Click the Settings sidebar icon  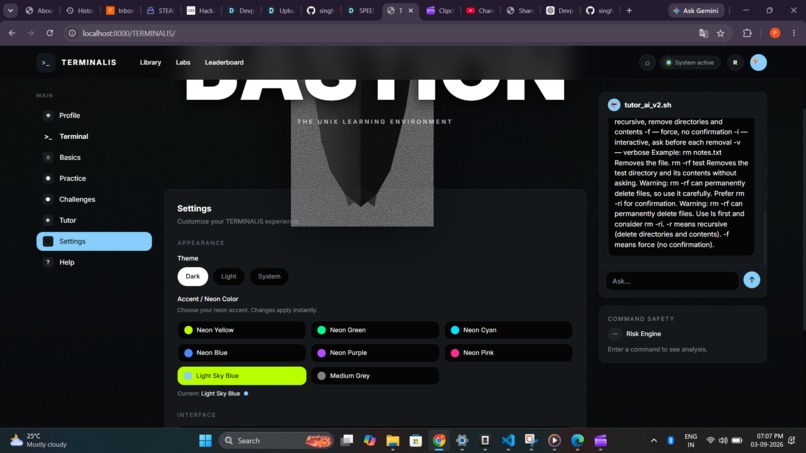48,241
